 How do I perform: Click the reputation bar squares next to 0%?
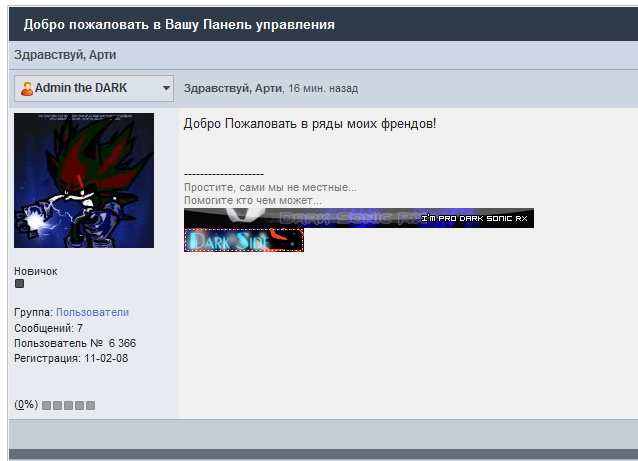(x=68, y=405)
